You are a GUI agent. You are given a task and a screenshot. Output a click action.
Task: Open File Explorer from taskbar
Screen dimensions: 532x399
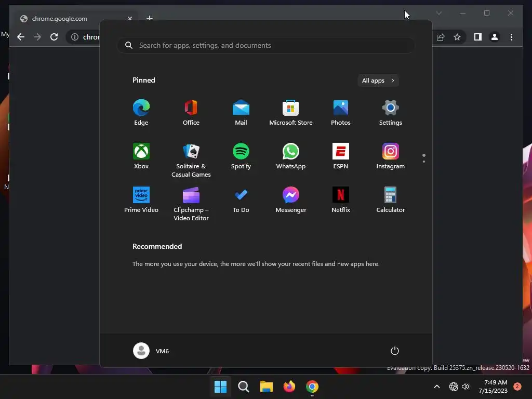267,387
